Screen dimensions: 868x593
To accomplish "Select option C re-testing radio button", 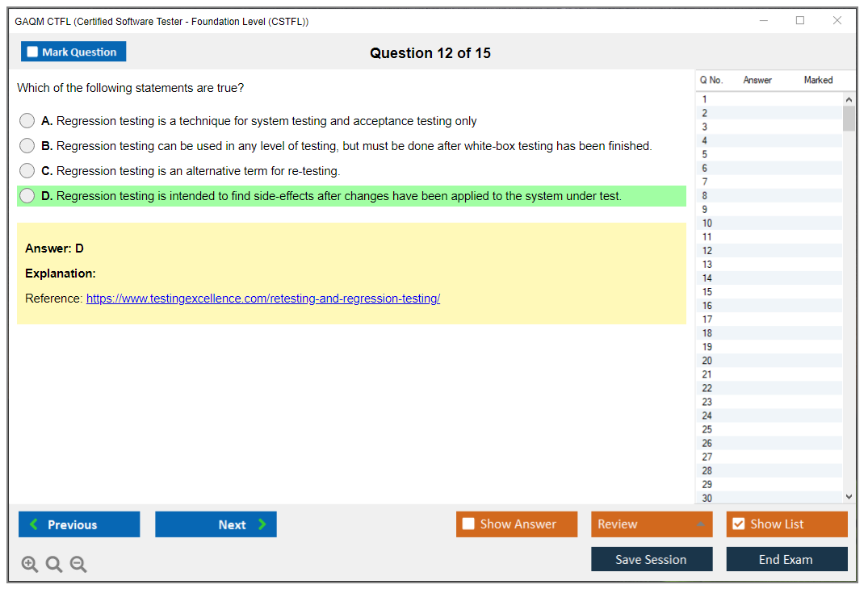I will (x=27, y=171).
